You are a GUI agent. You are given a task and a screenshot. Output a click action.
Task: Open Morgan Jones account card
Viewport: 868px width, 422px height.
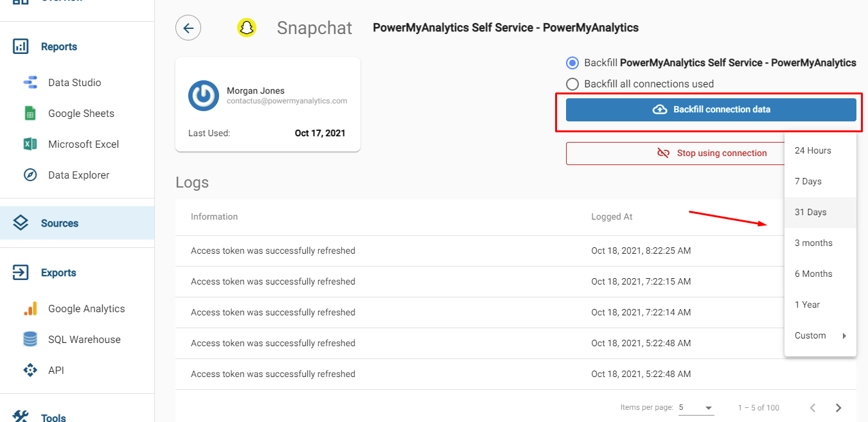coord(267,104)
